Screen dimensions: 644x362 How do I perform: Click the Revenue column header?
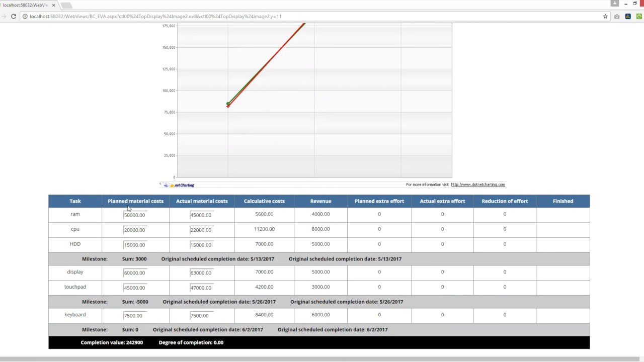320,201
